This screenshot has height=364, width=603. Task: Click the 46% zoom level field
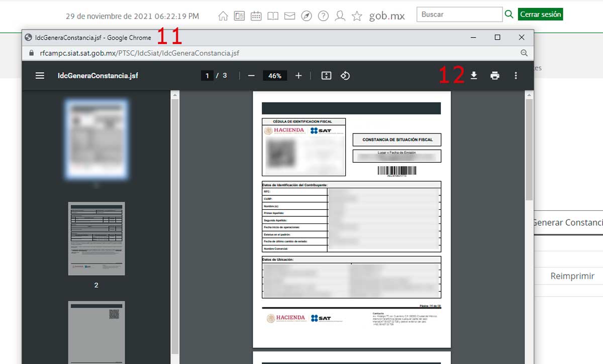(275, 76)
